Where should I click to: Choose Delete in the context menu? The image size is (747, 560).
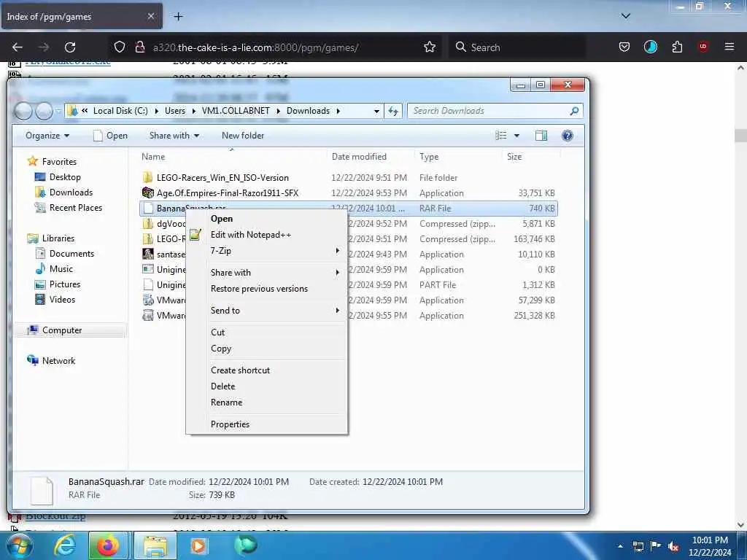point(223,386)
